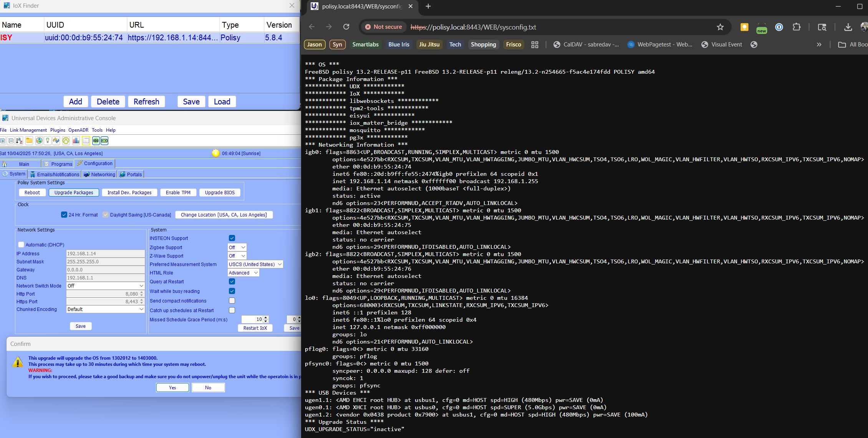Click the sort A-Z toolbar icon
Image resolution: width=868 pixels, height=438 pixels.
19,140
